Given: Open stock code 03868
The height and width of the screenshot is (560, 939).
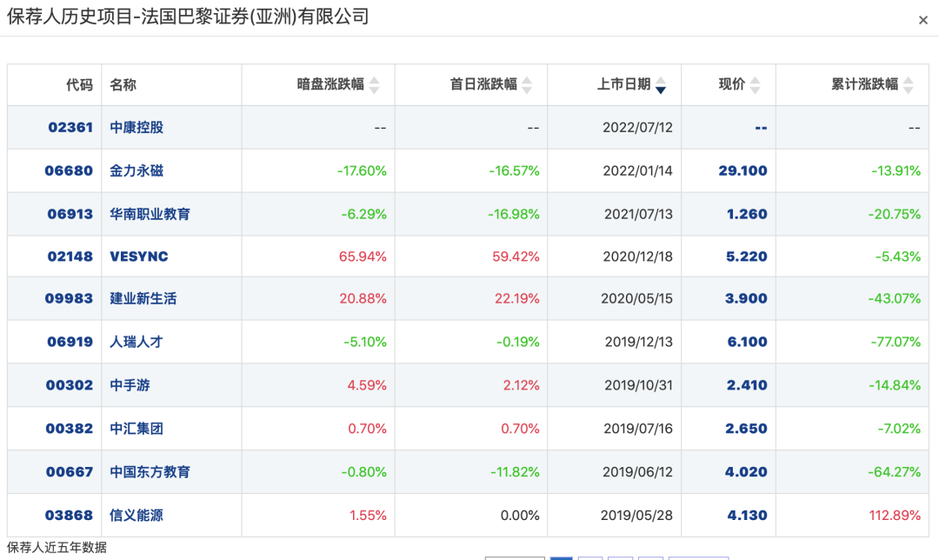Looking at the screenshot, I should [x=69, y=515].
